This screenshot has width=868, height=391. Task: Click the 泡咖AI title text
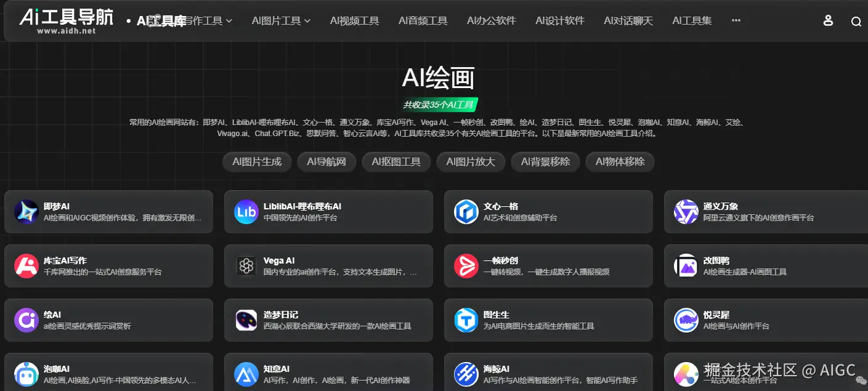(x=57, y=369)
